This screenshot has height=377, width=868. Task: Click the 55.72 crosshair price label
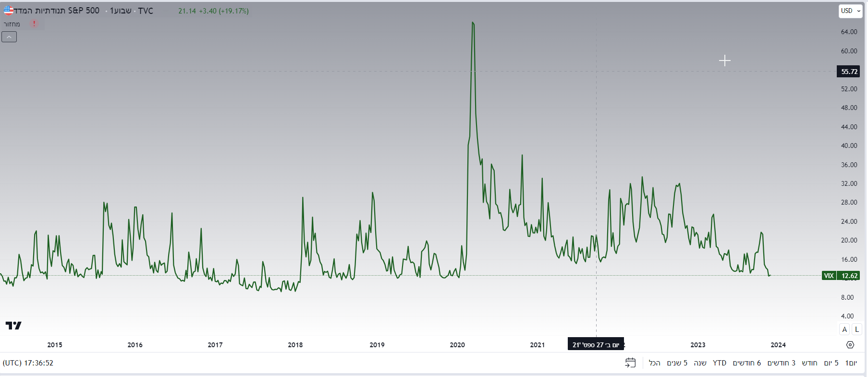(849, 72)
